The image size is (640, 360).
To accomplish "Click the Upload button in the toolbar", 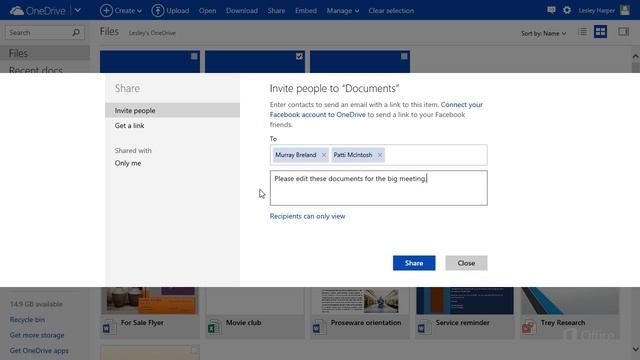I will point(170,11).
